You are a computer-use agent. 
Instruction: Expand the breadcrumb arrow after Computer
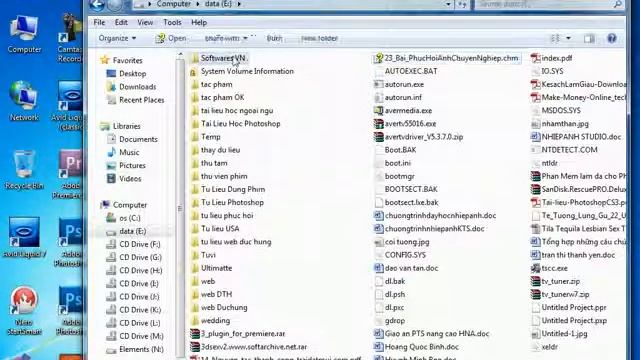(x=198, y=4)
